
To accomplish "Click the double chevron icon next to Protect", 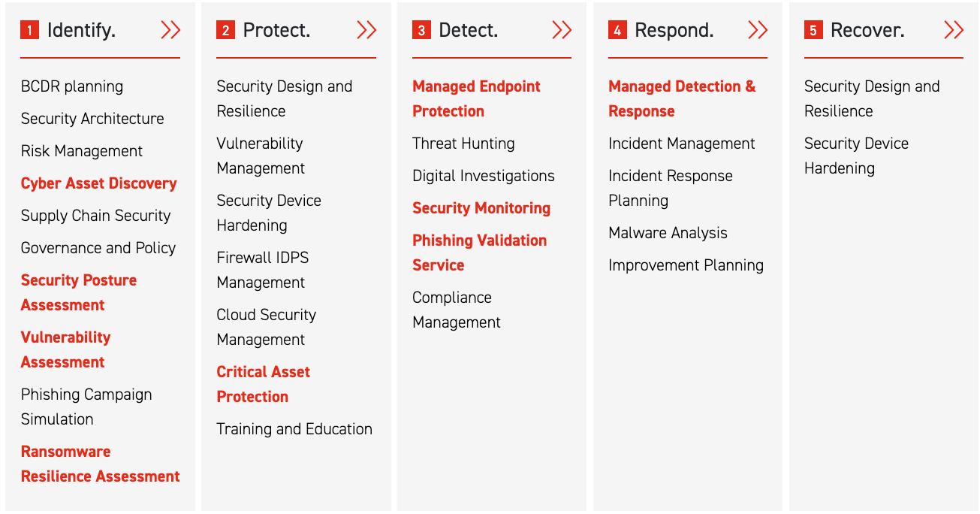I will click(366, 30).
